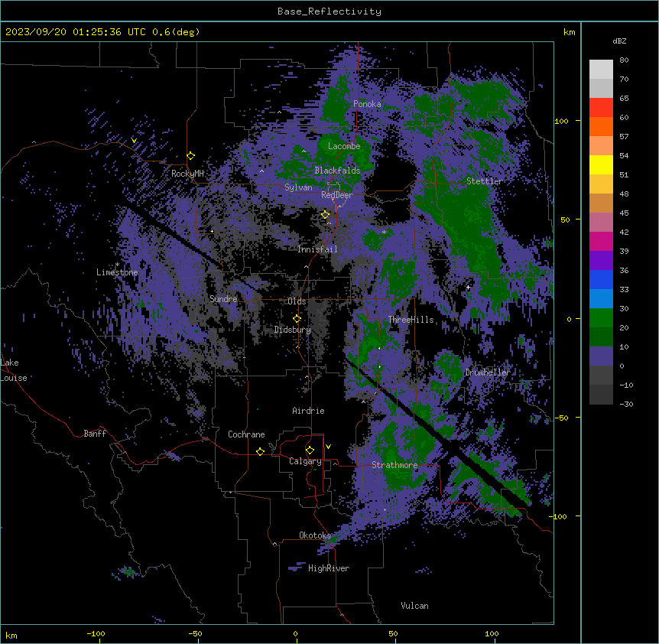
Task: Select the white asterisk marker east of Innisfail
Action: click(384, 232)
